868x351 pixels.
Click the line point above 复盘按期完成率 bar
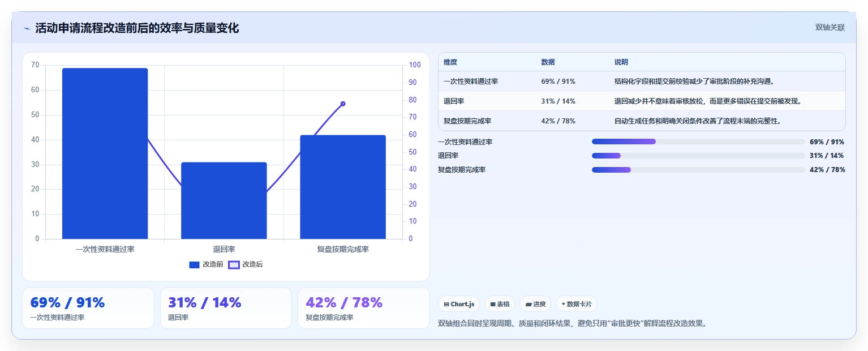tap(343, 104)
